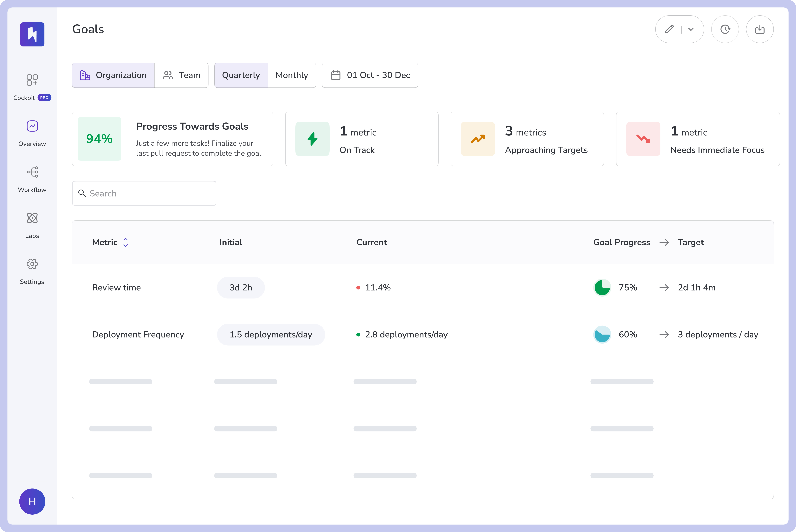Click the Hatica logo icon

pyautogui.click(x=32, y=34)
